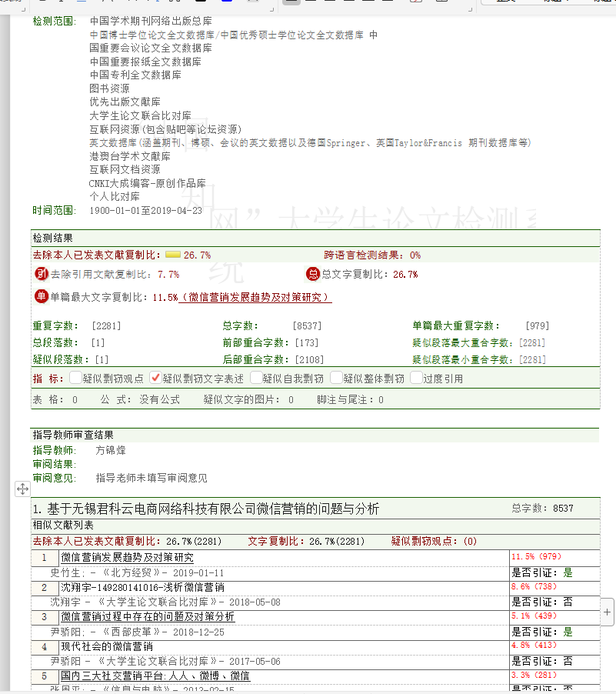Open the title 沈翔宇-149280141016-浅析微信营销

pyautogui.click(x=142, y=587)
